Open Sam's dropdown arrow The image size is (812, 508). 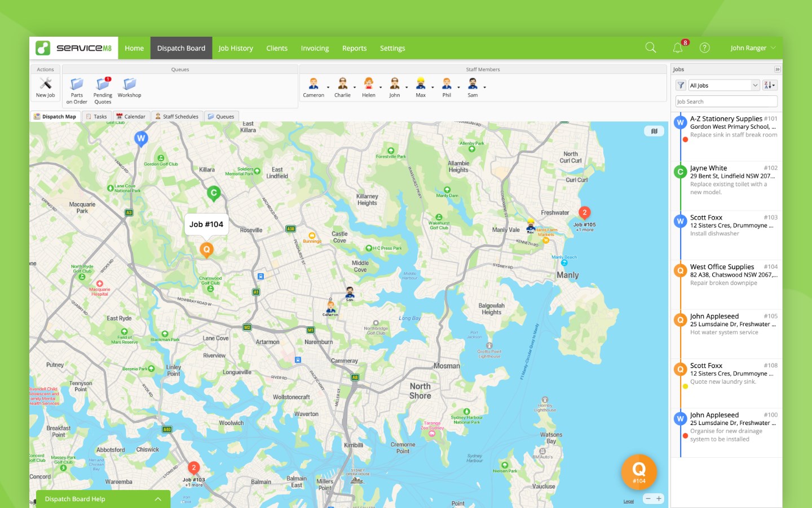pyautogui.click(x=484, y=87)
